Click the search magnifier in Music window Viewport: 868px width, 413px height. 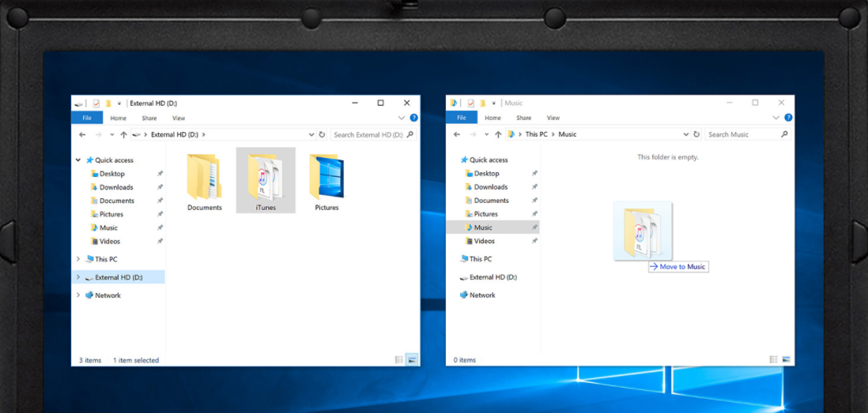pyautogui.click(x=784, y=134)
